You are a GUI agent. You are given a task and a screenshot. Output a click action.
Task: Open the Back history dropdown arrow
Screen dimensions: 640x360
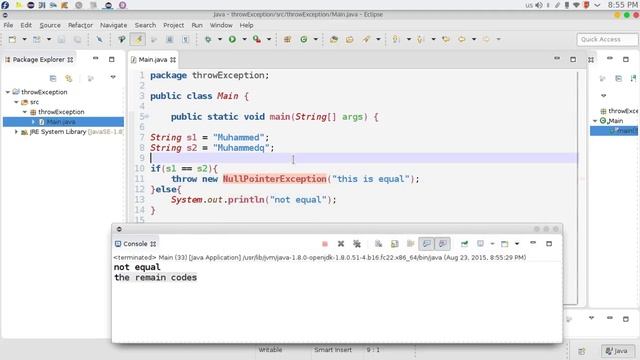point(474,40)
